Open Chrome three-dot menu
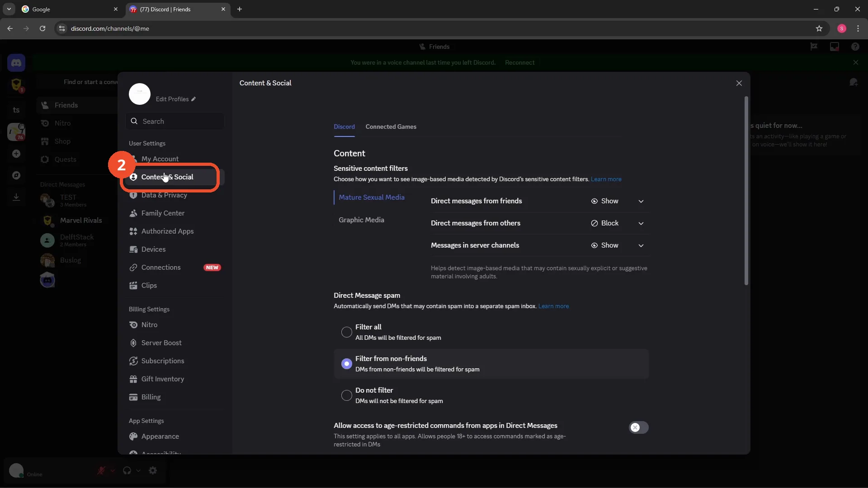 [x=858, y=28]
